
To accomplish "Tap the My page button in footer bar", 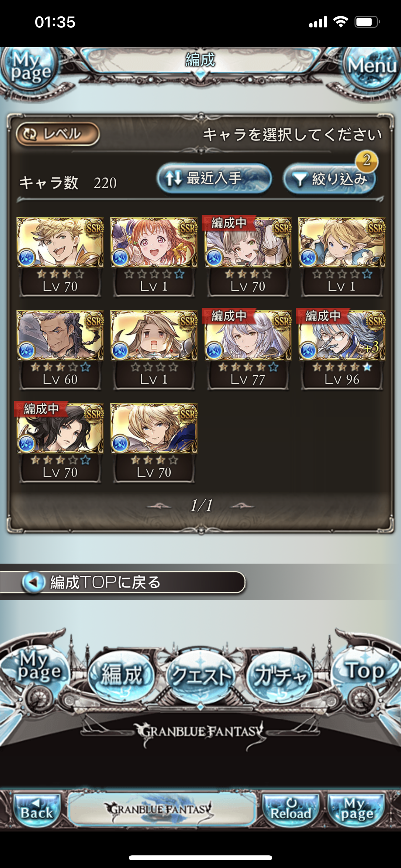I will click(356, 809).
